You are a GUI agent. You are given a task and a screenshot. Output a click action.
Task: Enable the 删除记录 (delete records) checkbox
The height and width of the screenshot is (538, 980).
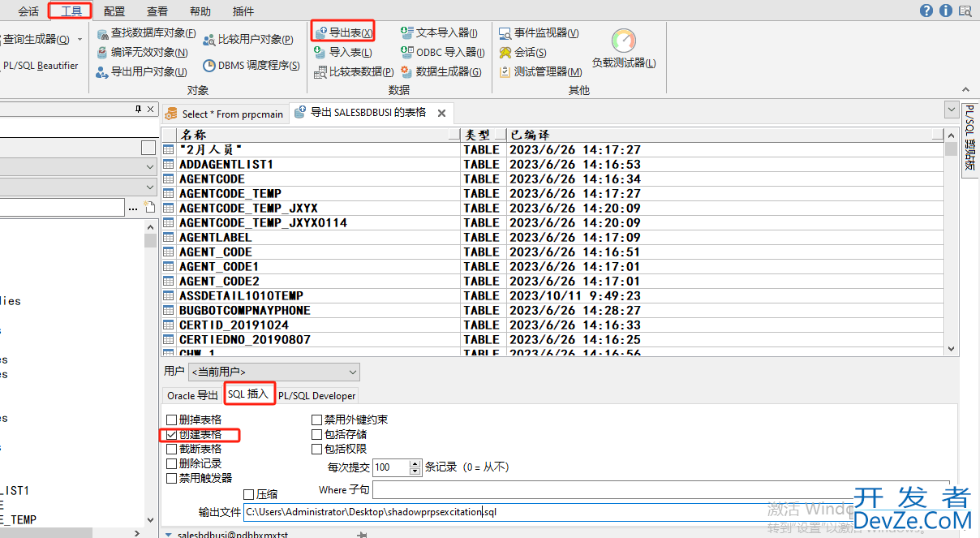(171, 463)
